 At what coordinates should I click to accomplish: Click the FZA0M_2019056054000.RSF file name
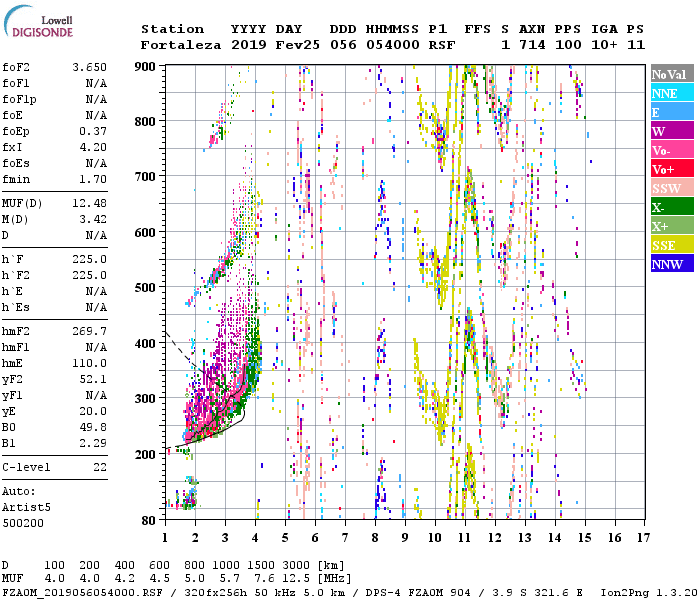coord(82,593)
